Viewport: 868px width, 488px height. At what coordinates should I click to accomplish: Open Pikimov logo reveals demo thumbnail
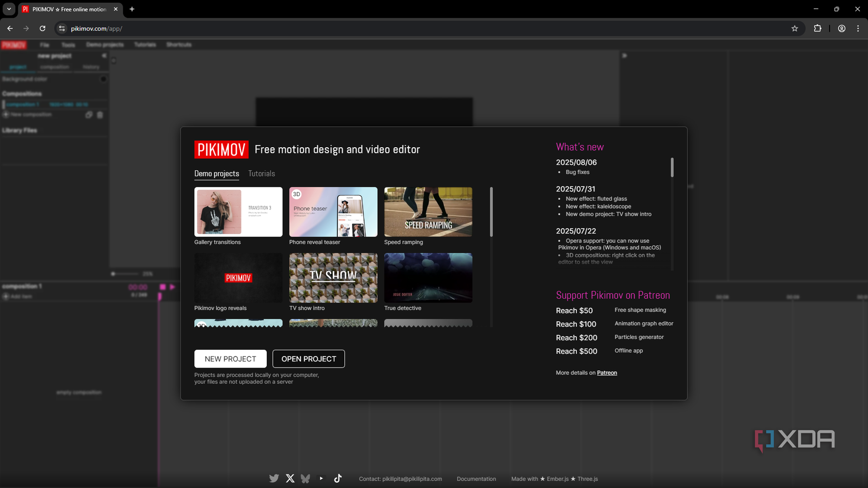238,278
